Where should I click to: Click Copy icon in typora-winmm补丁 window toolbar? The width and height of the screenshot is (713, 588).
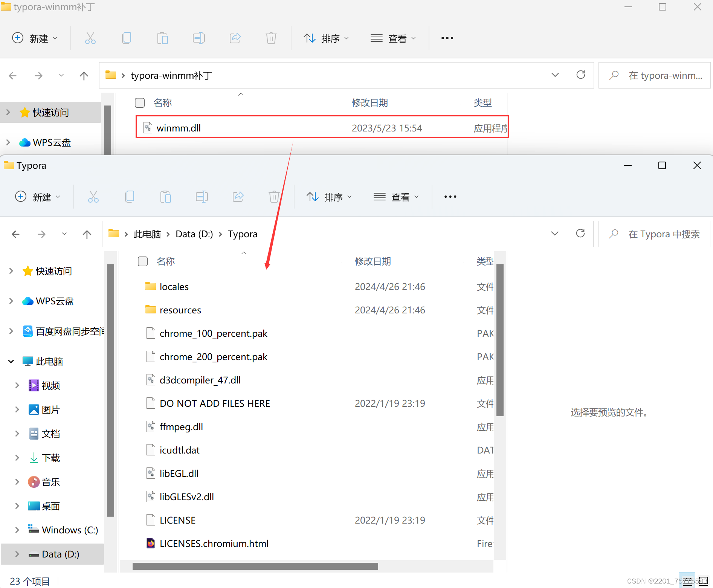(127, 38)
